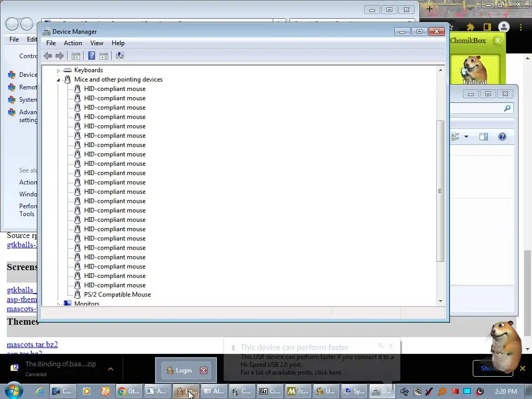Open download item options chevron

[111, 369]
